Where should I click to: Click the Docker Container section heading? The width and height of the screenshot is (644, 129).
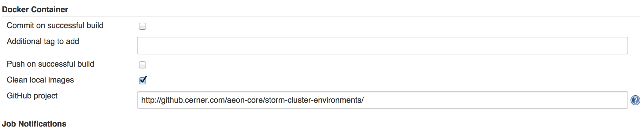coord(35,9)
